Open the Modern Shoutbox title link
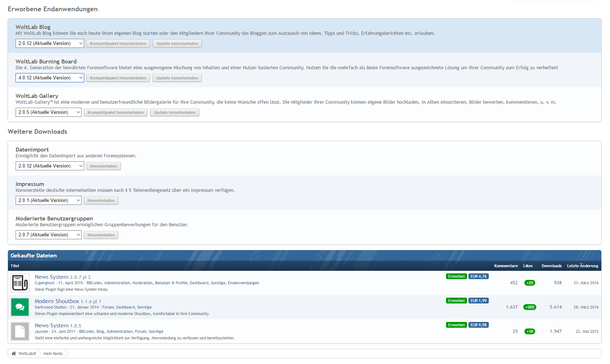The height and width of the screenshot is (364, 610). (57, 301)
